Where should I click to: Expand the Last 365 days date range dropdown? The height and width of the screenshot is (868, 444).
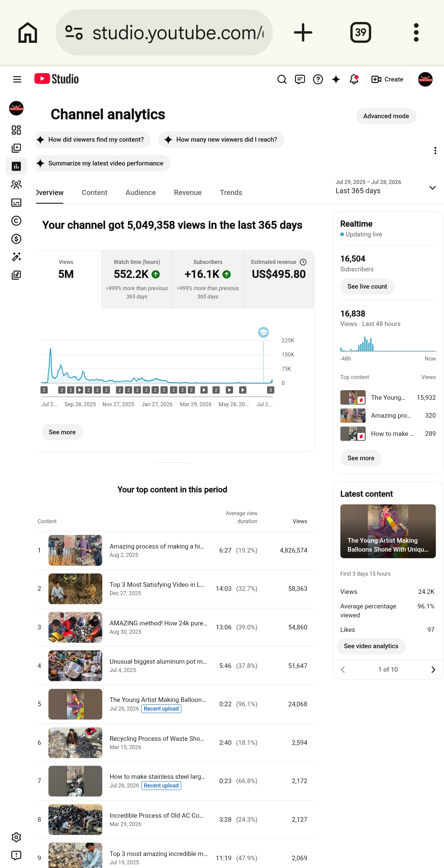[x=386, y=187]
